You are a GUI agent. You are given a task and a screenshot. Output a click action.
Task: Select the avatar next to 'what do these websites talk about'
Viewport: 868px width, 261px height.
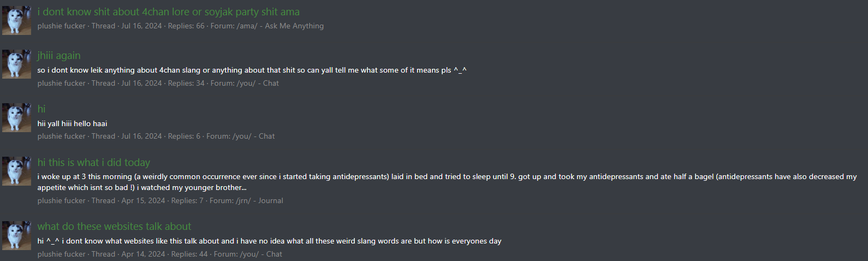click(x=16, y=235)
